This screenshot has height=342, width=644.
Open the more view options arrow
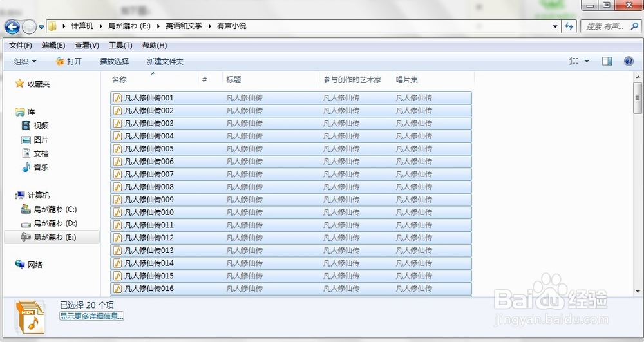tap(587, 61)
